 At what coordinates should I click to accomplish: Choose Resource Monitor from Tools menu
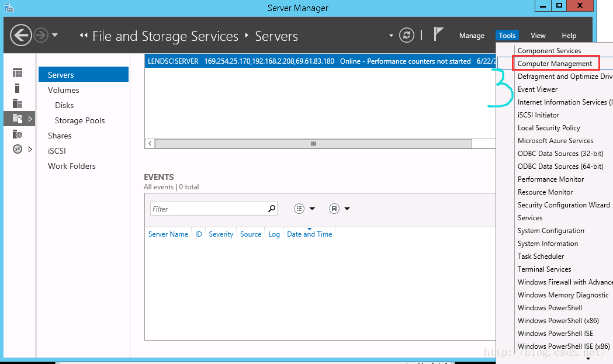coord(545,192)
